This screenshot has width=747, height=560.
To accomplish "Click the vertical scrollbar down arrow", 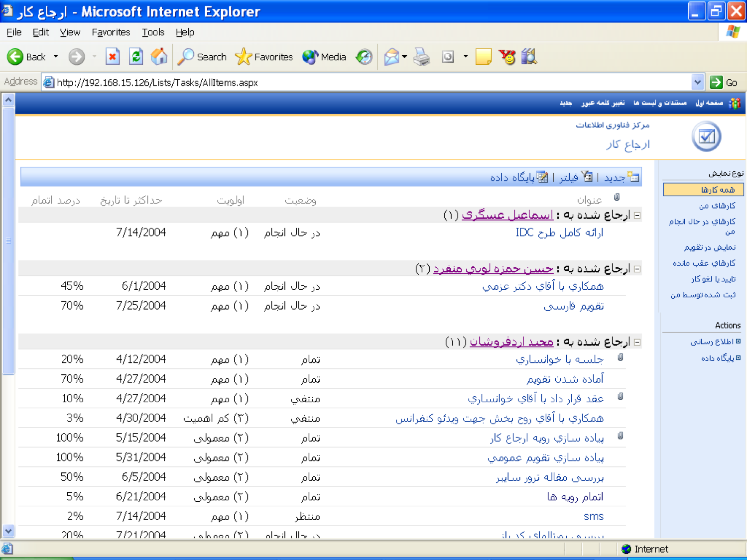I will (x=8, y=531).
